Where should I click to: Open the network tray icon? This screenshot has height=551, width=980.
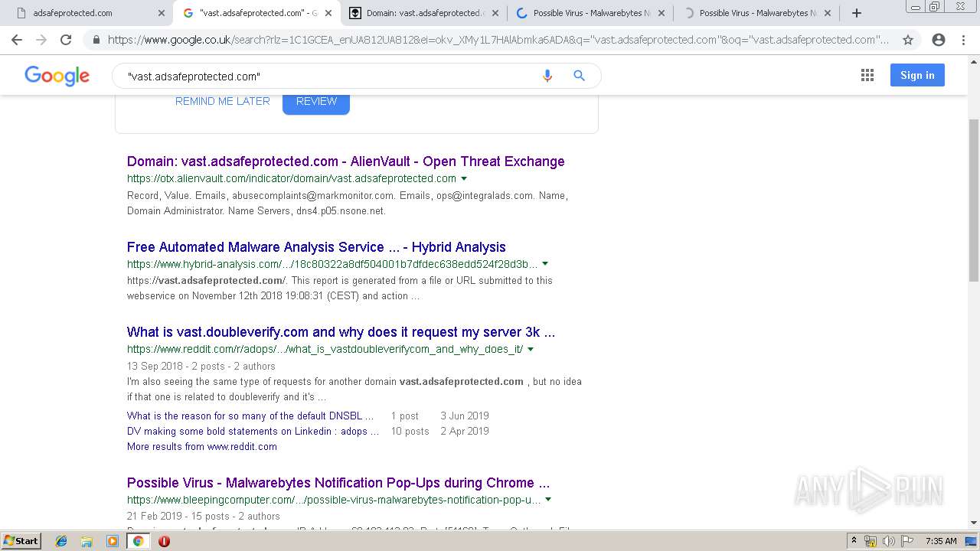(871, 541)
